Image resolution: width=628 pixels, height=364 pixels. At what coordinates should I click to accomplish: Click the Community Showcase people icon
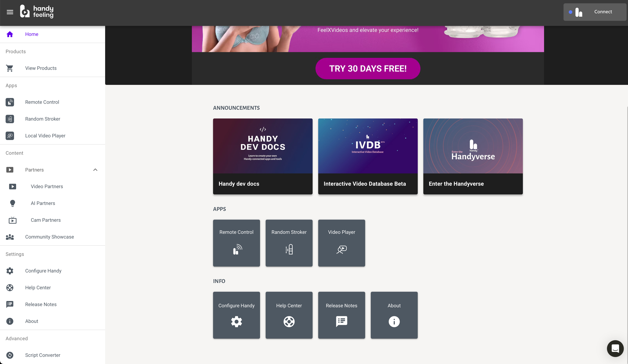tap(10, 237)
